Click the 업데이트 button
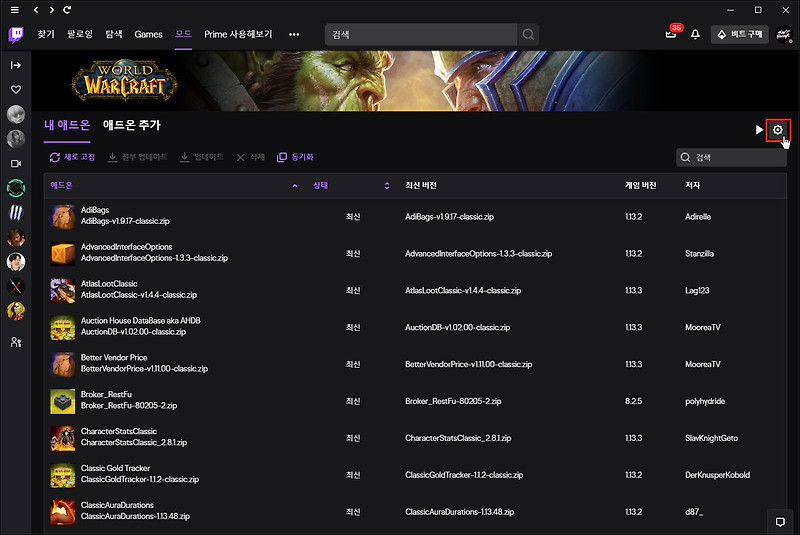 pos(202,157)
